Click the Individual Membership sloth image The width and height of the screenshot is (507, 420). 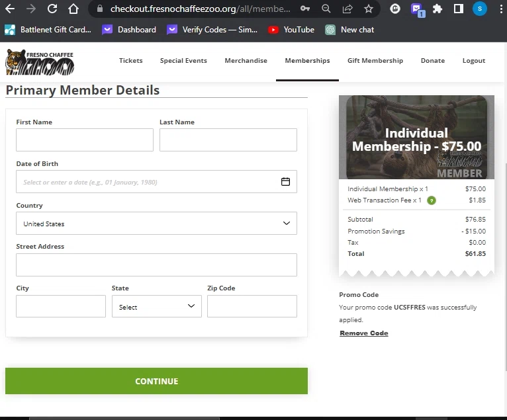tap(416, 137)
